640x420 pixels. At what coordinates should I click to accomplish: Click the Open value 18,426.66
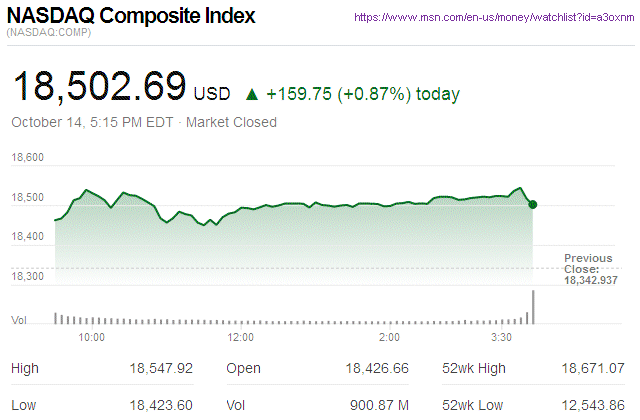click(x=376, y=369)
